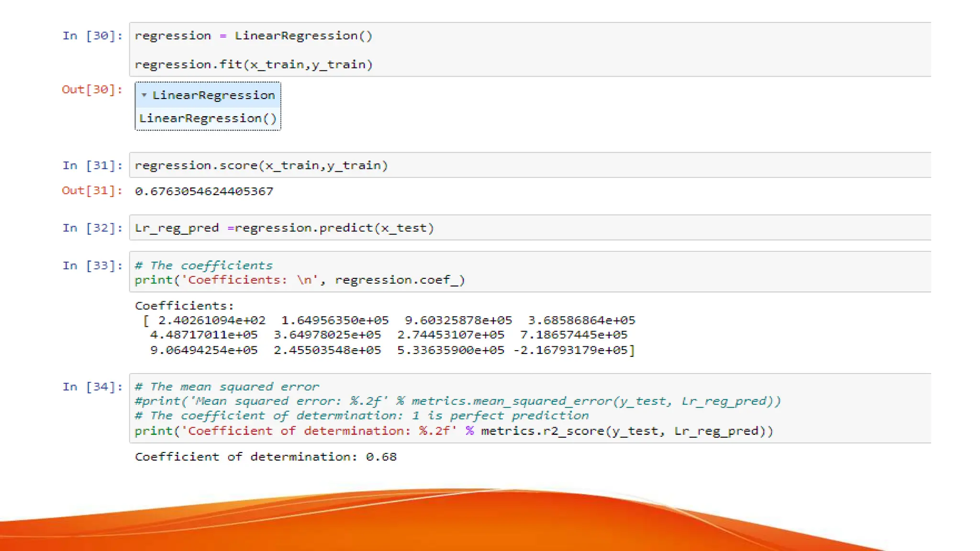980x551 pixels.
Task: Select the Out[30] prompt label
Action: coord(92,89)
